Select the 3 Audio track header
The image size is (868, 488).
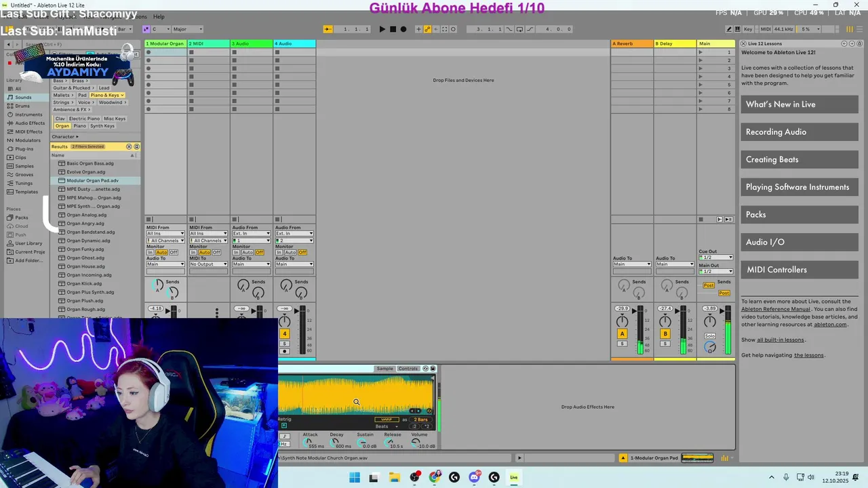(251, 43)
